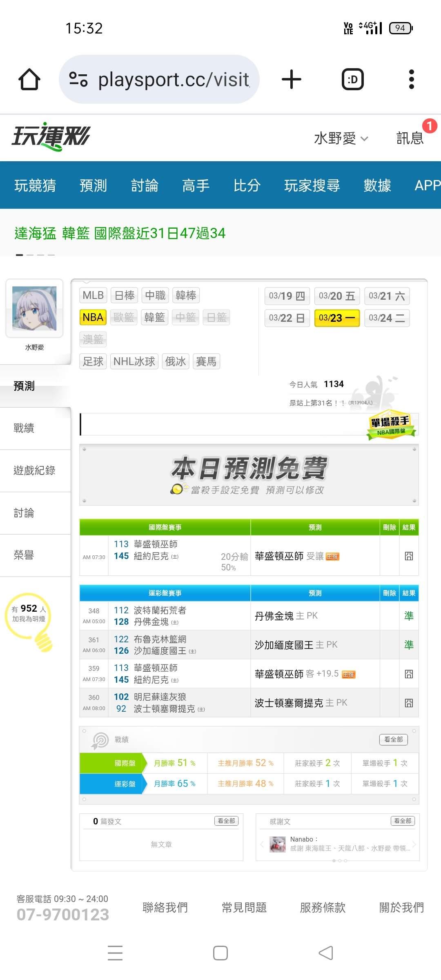This screenshot has height=980, width=441.
Task: Choose date 03/22 日
Action: pyautogui.click(x=287, y=318)
